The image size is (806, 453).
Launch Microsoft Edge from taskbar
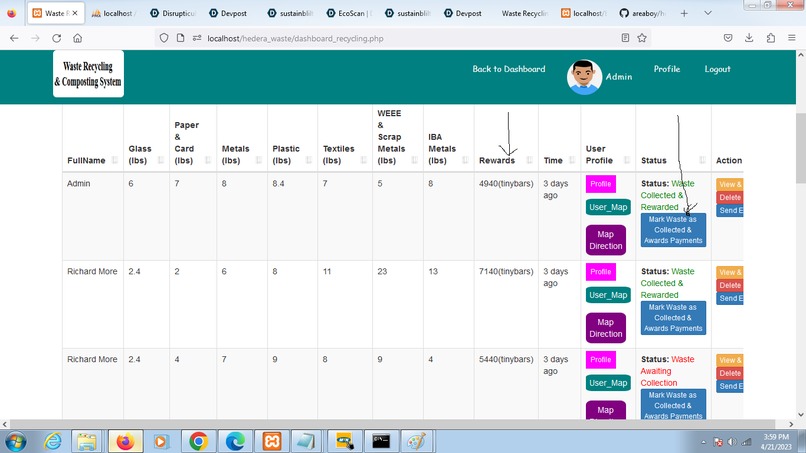pyautogui.click(x=235, y=441)
